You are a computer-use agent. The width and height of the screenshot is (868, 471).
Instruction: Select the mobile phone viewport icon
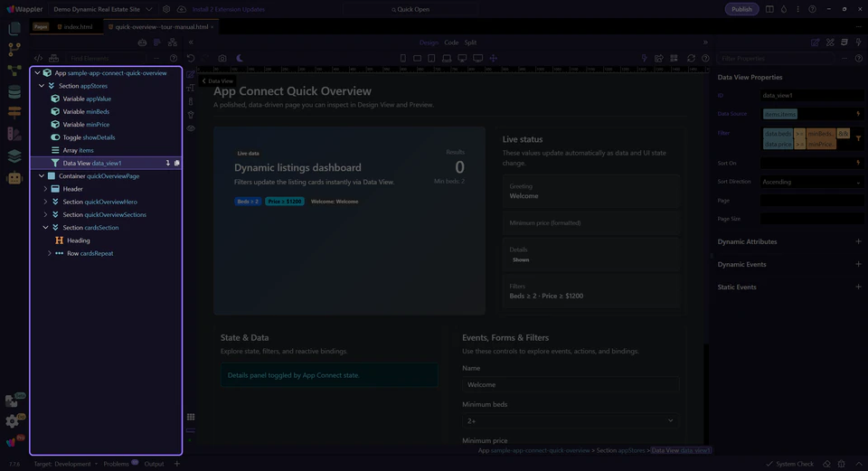coord(403,58)
